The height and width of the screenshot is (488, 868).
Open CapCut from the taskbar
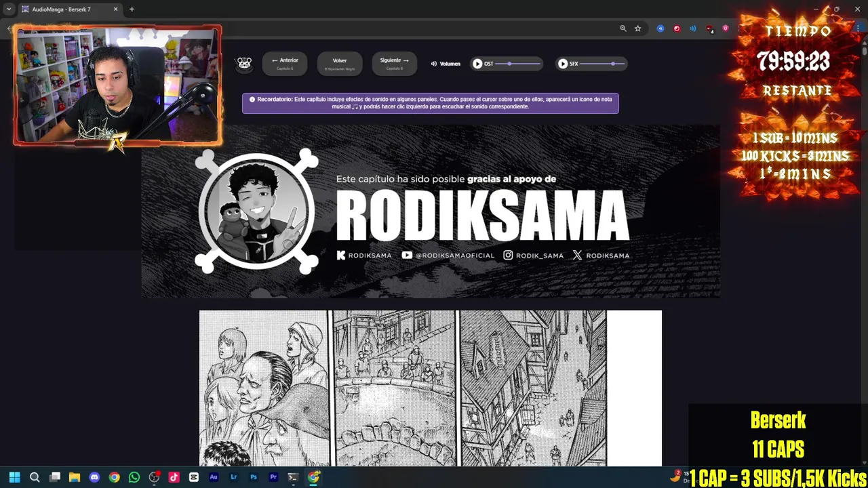coord(194,477)
